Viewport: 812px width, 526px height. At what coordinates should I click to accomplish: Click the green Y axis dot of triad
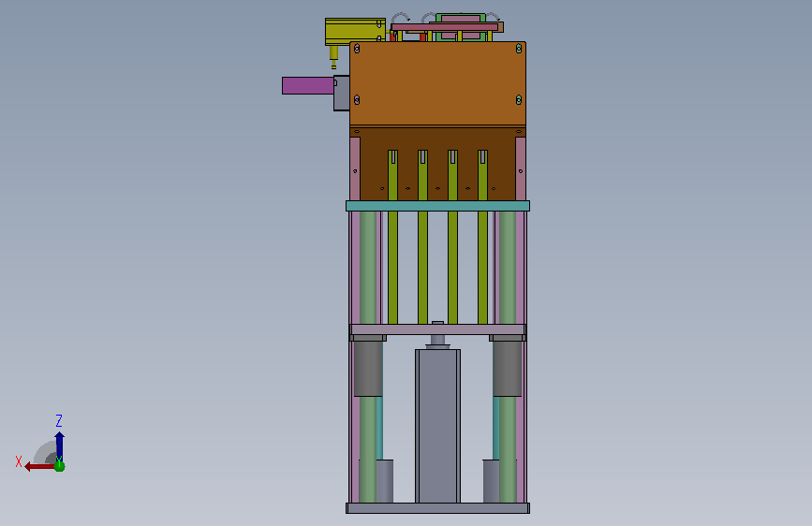pos(60,466)
